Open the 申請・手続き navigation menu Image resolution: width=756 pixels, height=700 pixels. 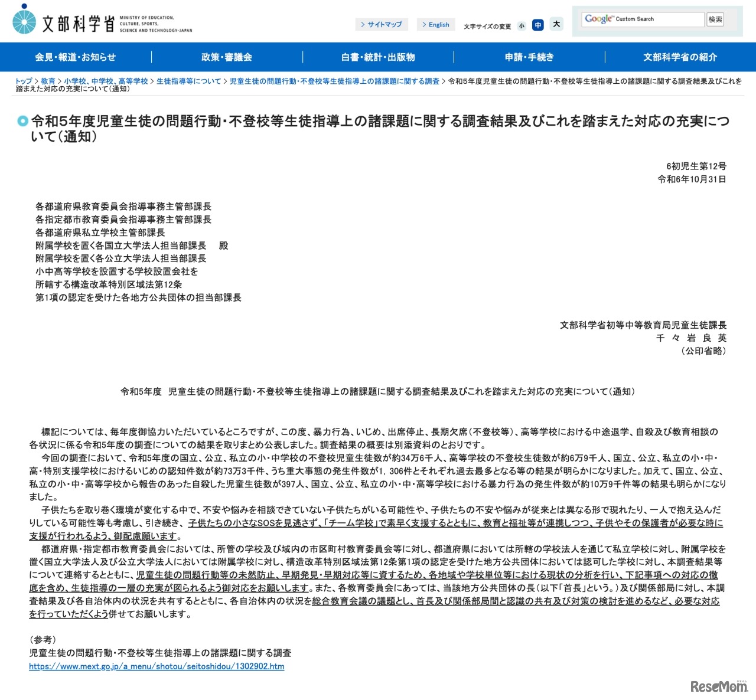pyautogui.click(x=529, y=57)
